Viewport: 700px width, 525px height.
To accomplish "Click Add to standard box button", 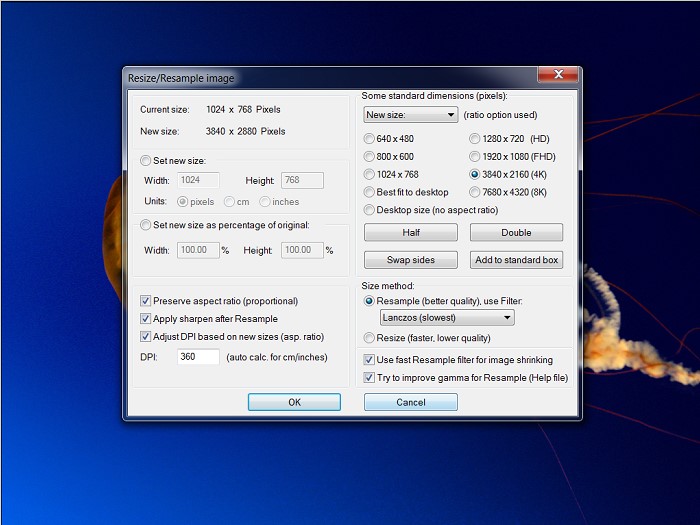I will [x=517, y=260].
